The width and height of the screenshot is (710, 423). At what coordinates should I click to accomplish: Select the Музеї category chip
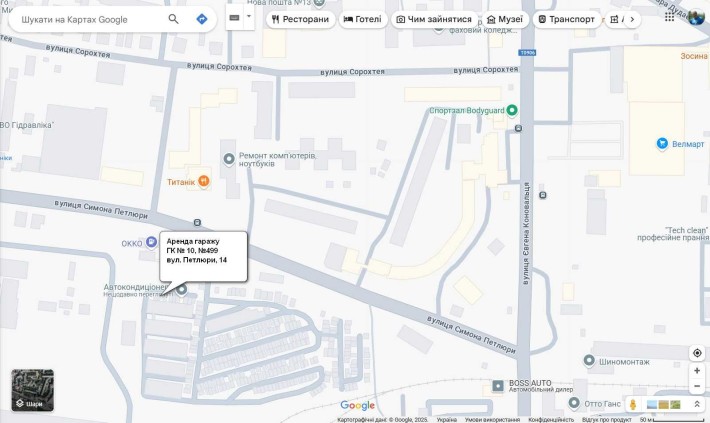coord(505,19)
